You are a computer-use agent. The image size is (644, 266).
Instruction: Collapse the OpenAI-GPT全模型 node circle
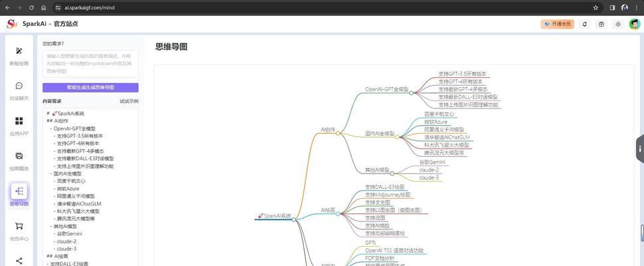[411, 93]
